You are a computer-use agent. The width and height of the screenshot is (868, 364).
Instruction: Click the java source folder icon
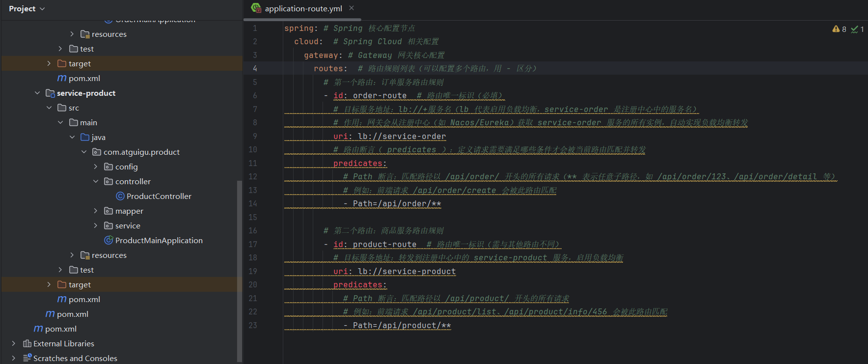85,137
